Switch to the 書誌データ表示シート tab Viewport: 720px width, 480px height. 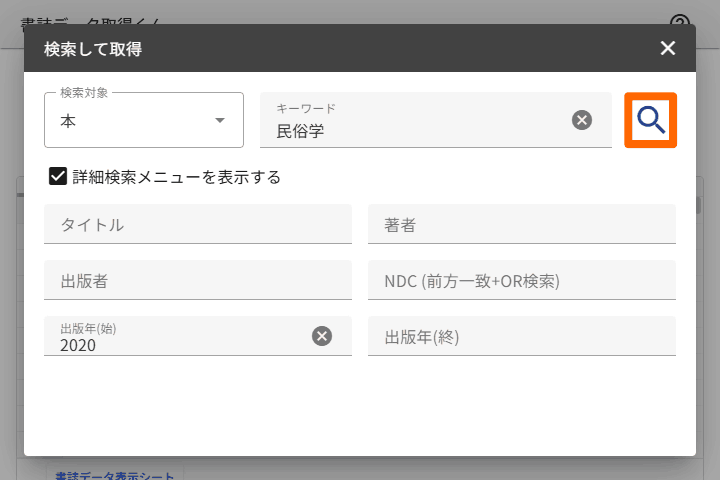coord(115,476)
